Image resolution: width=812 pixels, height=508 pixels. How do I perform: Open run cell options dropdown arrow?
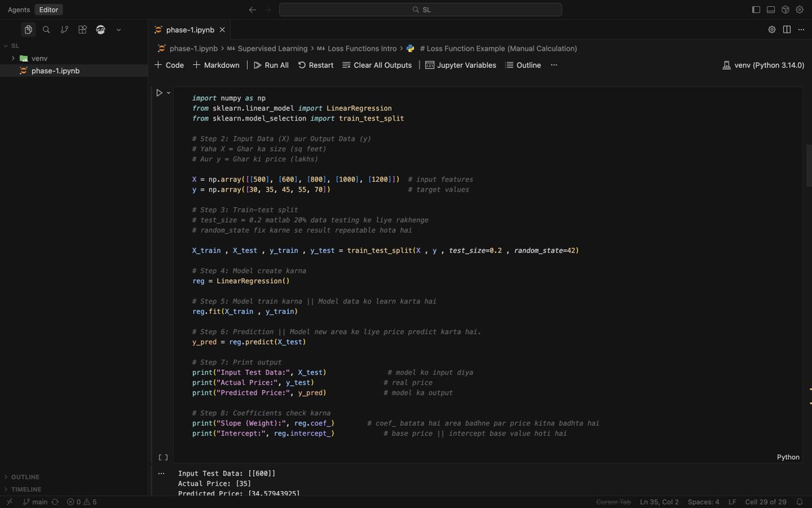168,93
